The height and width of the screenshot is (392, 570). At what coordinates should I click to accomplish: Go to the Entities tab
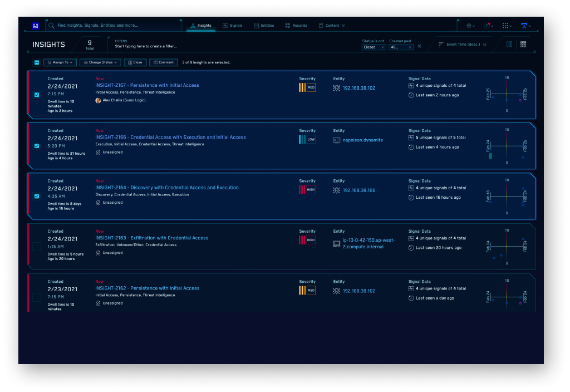pyautogui.click(x=264, y=26)
